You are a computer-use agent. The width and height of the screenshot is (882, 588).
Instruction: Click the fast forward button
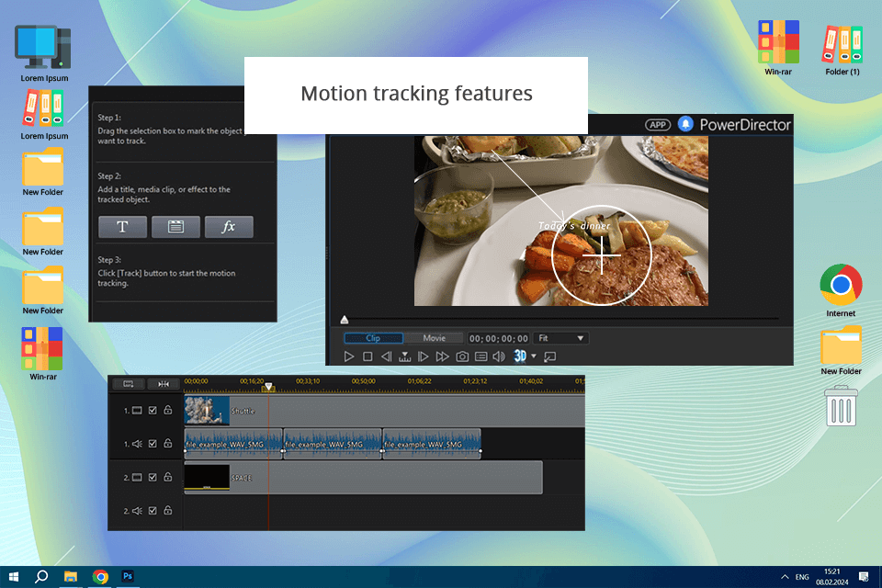pos(442,356)
